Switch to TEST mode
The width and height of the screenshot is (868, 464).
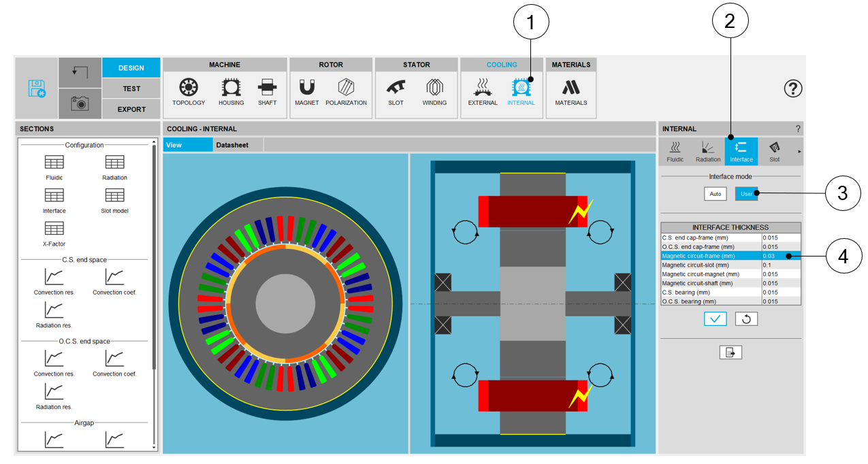tap(131, 88)
